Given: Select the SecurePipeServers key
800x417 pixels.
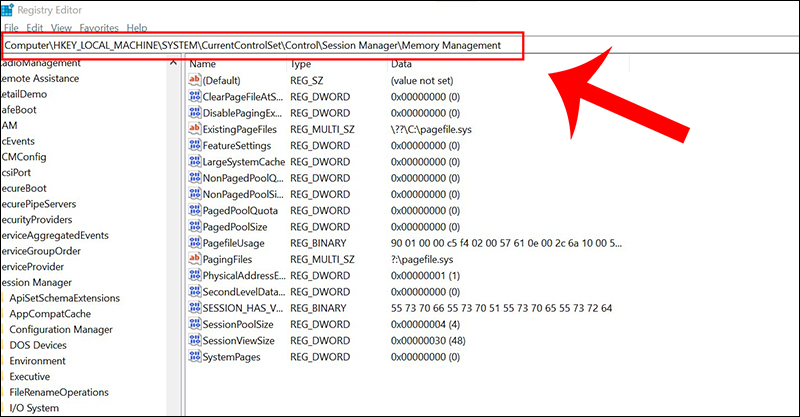Looking at the screenshot, I should [x=38, y=204].
